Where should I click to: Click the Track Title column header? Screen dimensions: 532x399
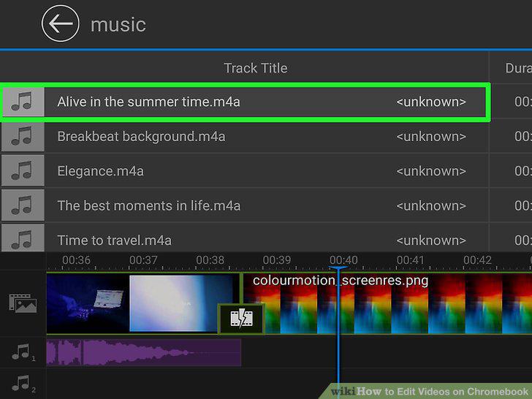256,68
